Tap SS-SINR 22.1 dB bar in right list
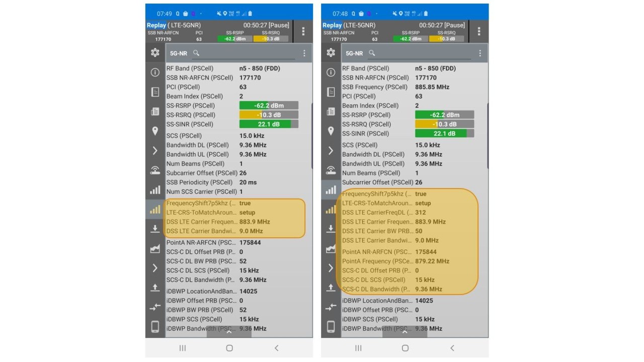 tap(444, 133)
